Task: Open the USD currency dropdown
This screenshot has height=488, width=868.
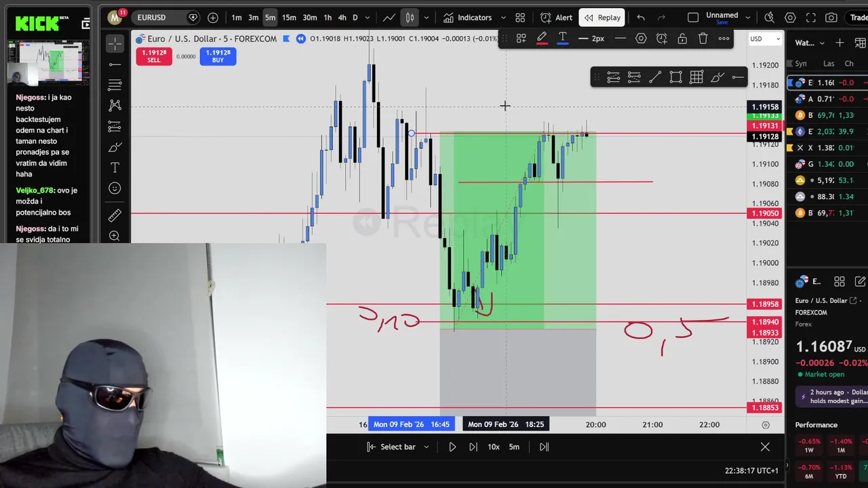Action: [x=766, y=39]
